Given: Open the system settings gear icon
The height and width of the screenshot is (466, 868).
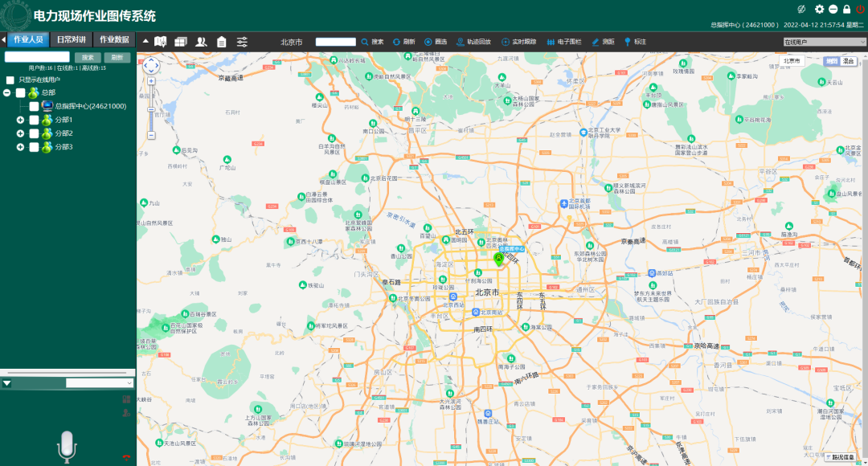Looking at the screenshot, I should click(x=819, y=9).
